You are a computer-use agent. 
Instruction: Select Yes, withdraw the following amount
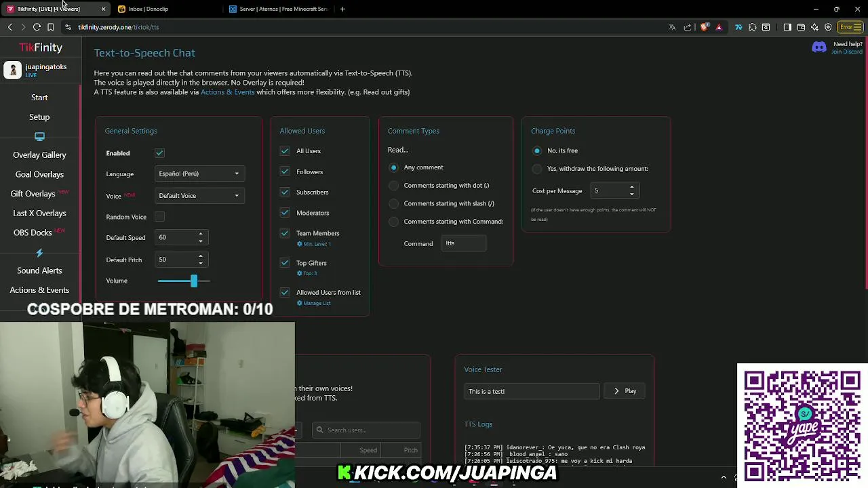tap(537, 169)
